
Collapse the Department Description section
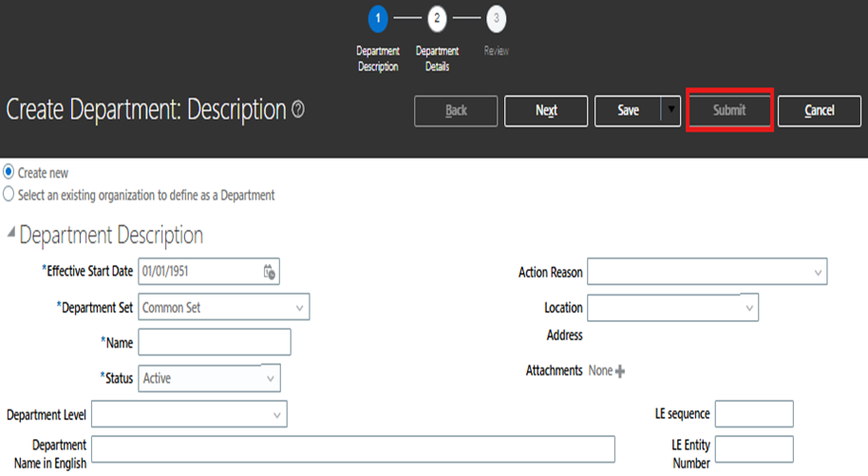11,233
